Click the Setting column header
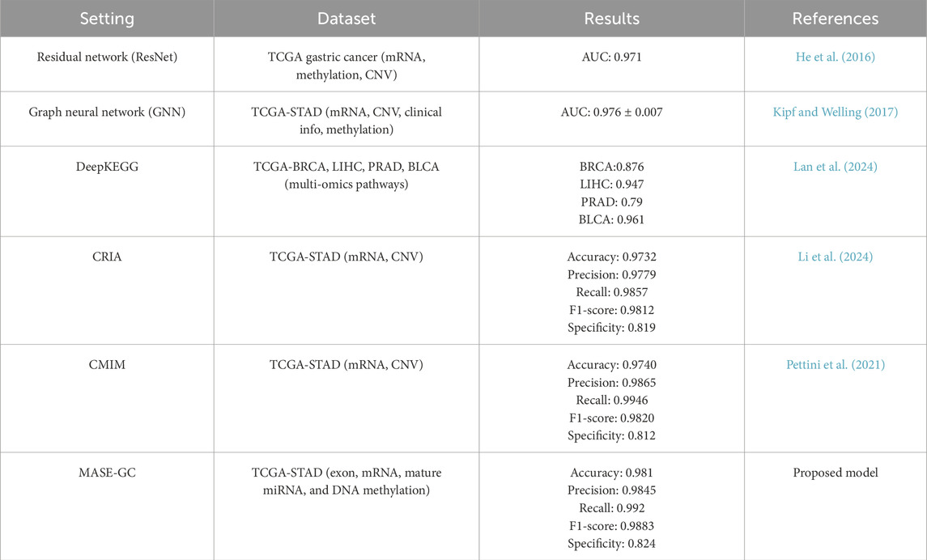Image resolution: width=927 pixels, height=560 pixels. pos(107,18)
